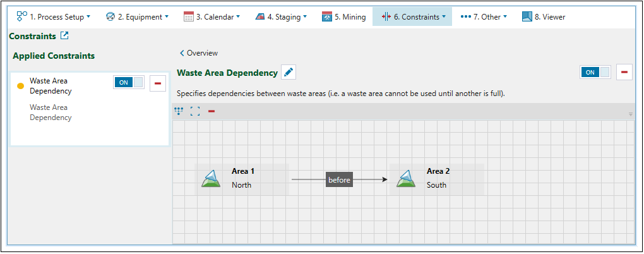Select the 'before' dependency label

tap(339, 179)
